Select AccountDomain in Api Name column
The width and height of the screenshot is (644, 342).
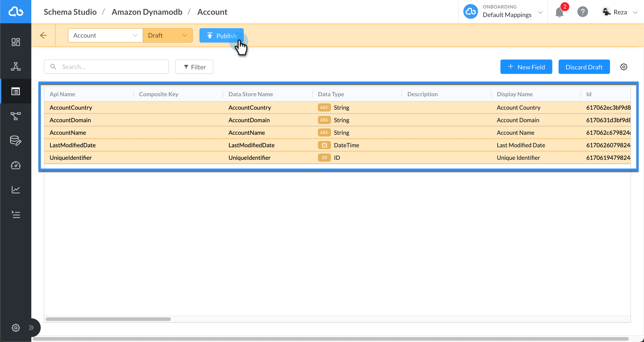pyautogui.click(x=70, y=120)
